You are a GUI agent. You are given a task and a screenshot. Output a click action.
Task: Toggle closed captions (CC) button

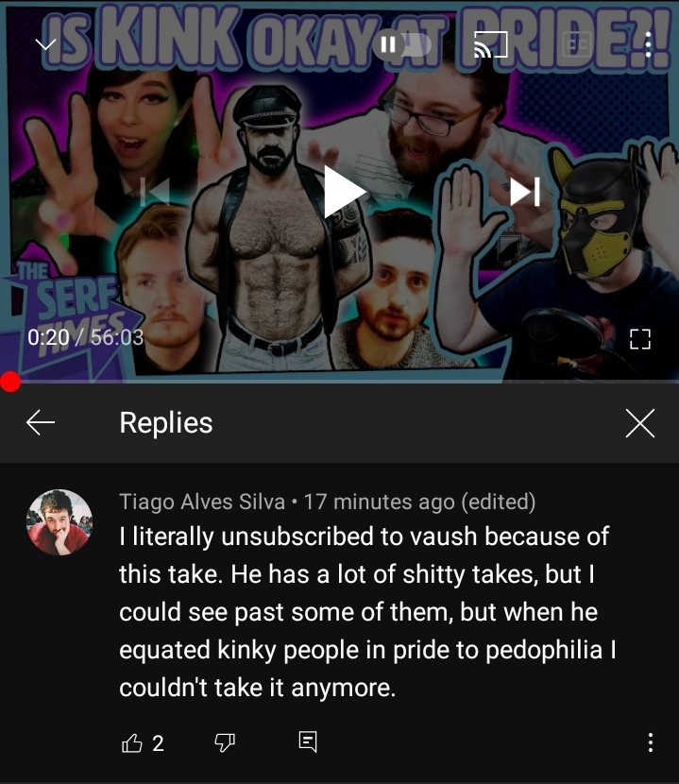576,44
